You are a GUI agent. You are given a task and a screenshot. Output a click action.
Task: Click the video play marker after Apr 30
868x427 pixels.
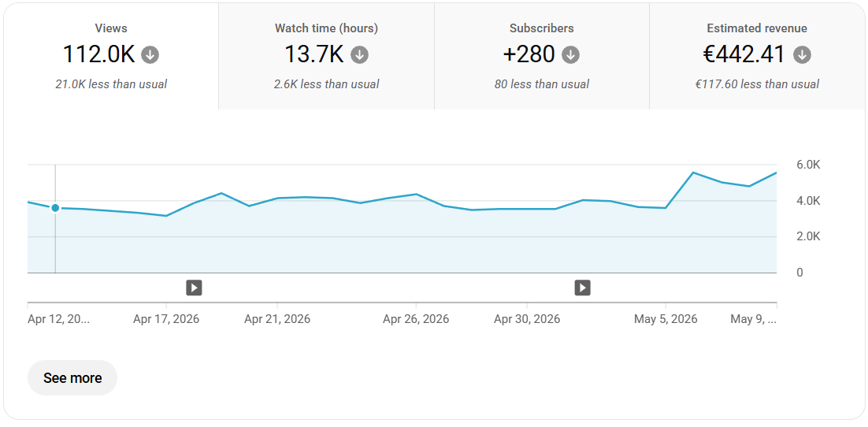(582, 288)
